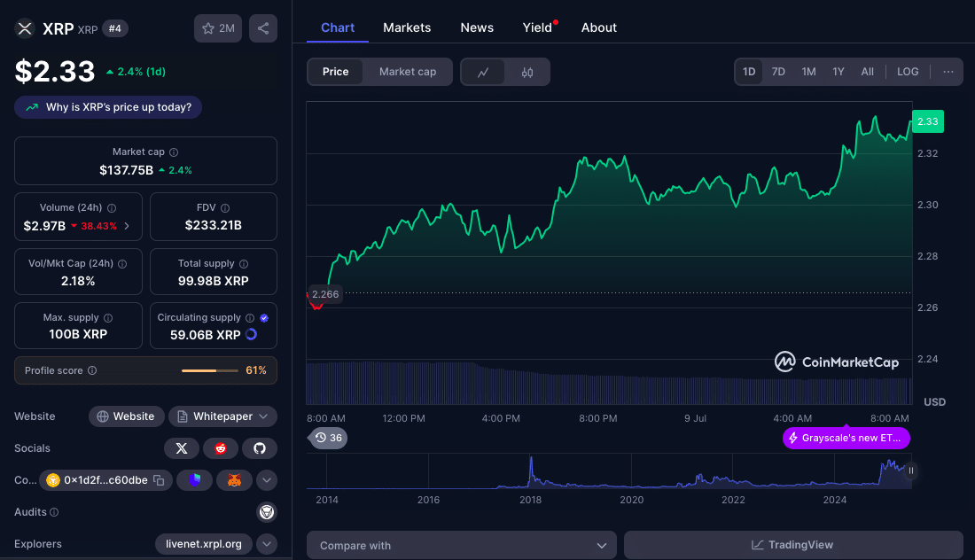Screen dimensions: 975x560
Task: Show Vol/Mkt Cap (24h) info icon
Action: pyautogui.click(x=122, y=264)
